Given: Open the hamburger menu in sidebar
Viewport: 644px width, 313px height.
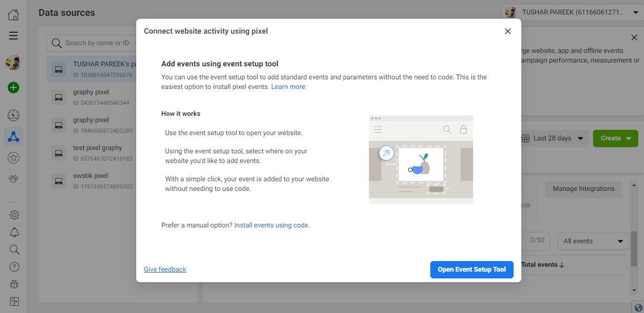Looking at the screenshot, I should (x=13, y=36).
